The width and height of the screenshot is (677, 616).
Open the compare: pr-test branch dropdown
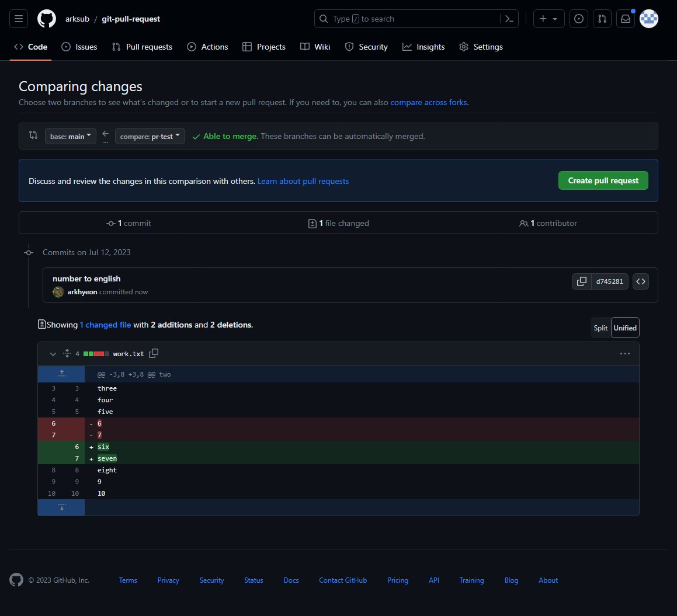[150, 136]
